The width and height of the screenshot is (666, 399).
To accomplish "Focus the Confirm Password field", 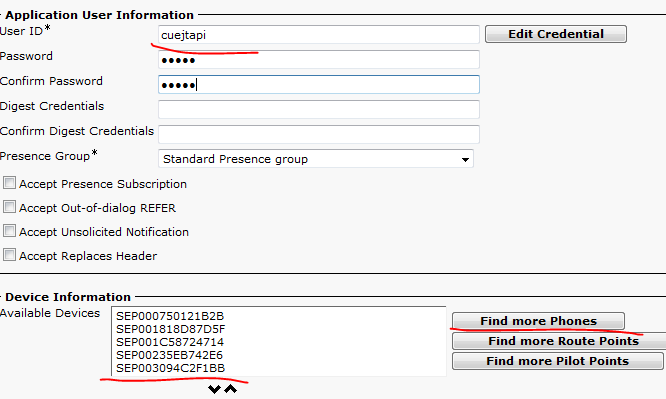I will coord(319,85).
